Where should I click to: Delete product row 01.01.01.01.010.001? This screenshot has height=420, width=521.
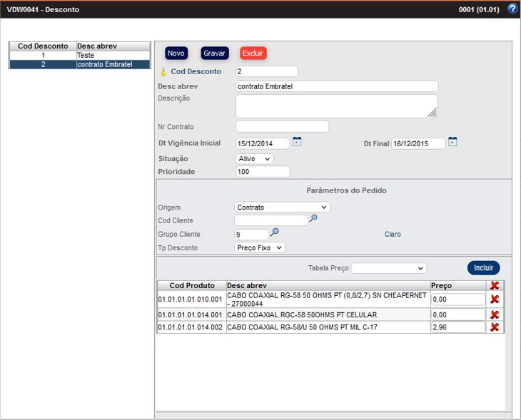[495, 299]
